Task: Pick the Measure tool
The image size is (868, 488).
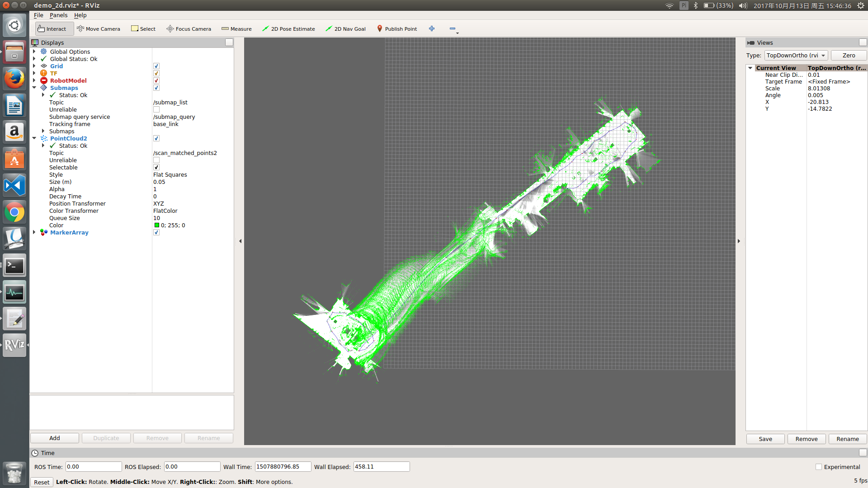Action: coord(236,29)
